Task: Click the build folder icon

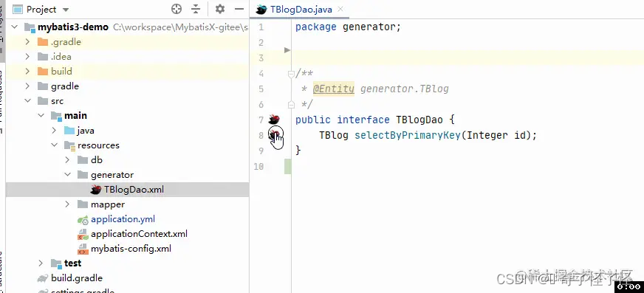Action: pos(43,72)
